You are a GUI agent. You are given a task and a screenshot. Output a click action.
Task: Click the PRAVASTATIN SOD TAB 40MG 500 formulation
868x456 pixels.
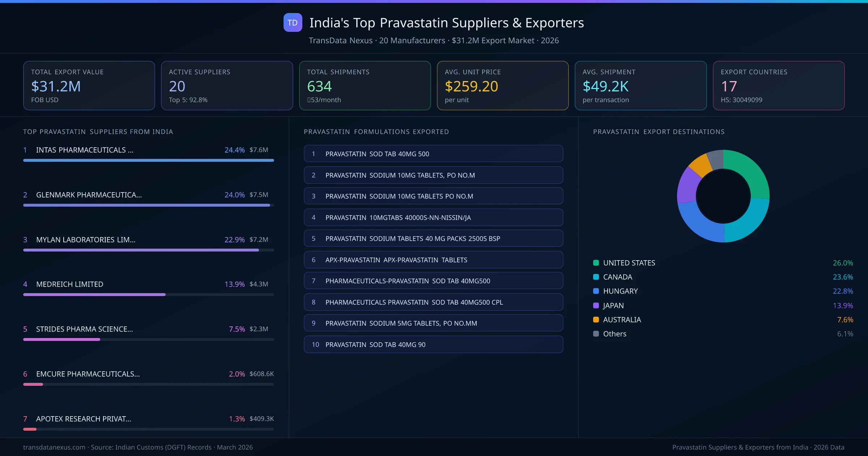coord(433,153)
